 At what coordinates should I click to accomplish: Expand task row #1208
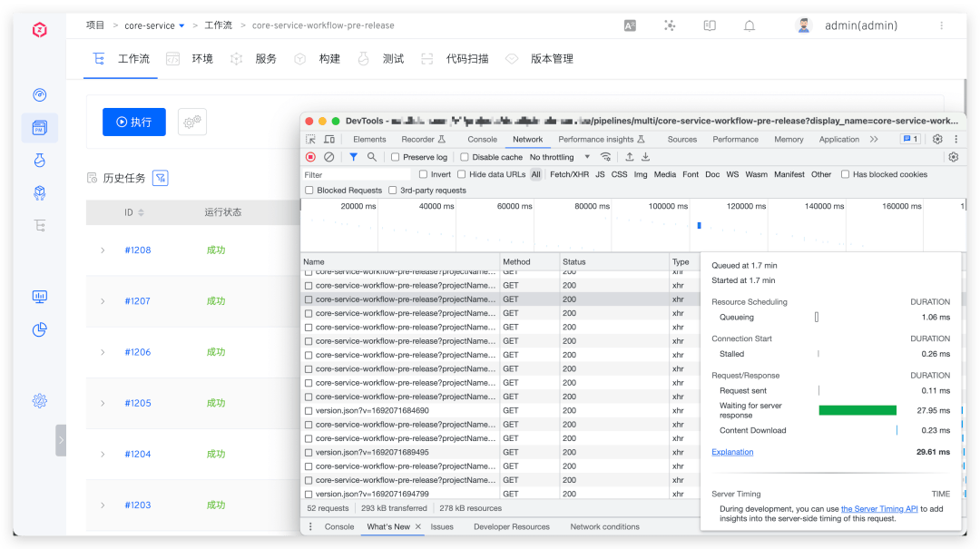(x=103, y=250)
